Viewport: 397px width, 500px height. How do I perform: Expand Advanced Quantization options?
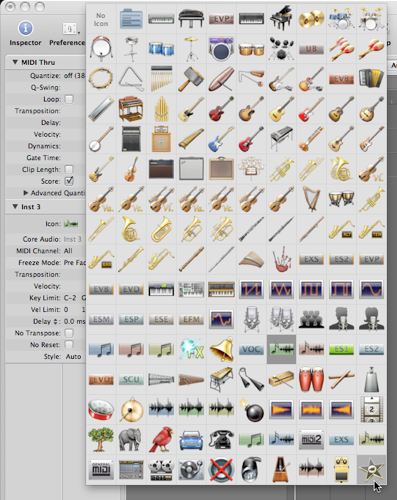tap(26, 193)
